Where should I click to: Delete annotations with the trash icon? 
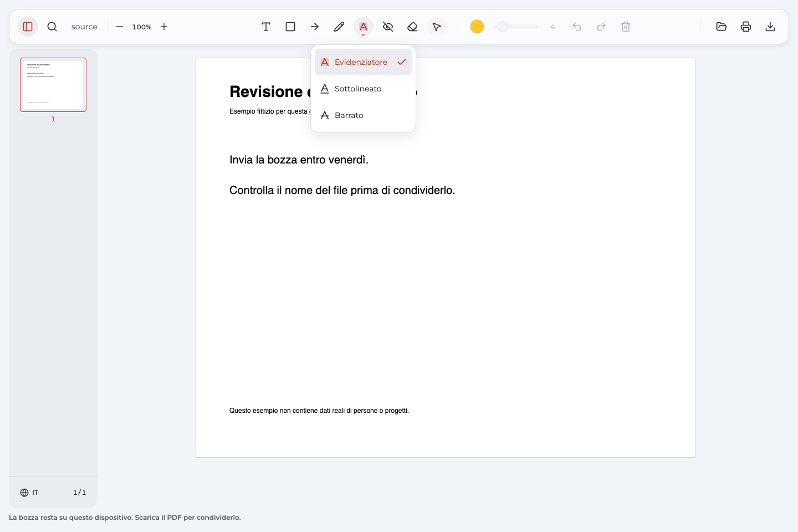pos(626,27)
